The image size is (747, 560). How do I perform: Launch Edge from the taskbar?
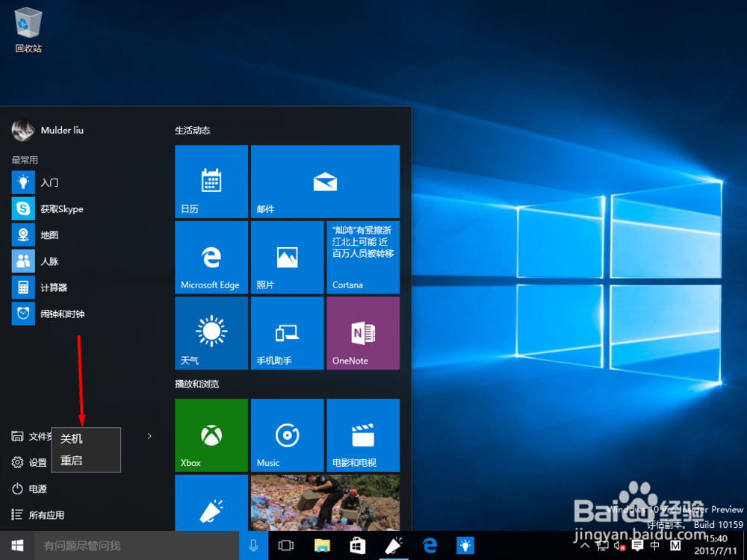pyautogui.click(x=430, y=545)
